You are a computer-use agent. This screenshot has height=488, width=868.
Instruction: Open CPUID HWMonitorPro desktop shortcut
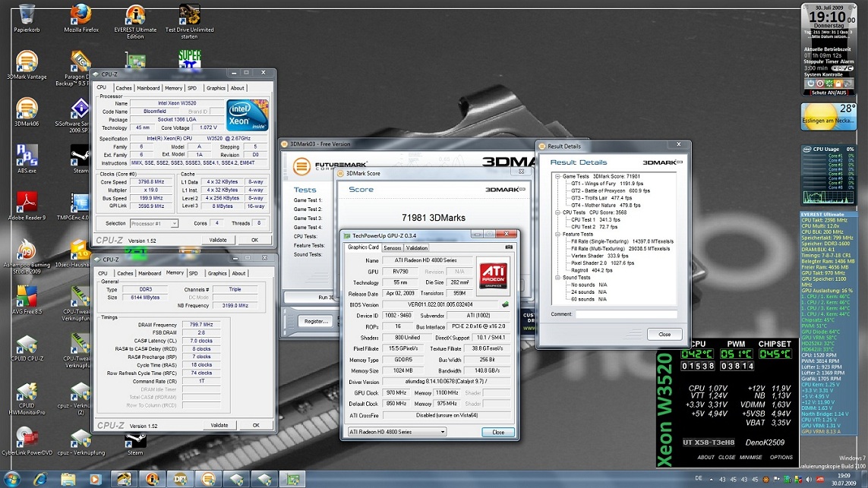click(x=27, y=397)
